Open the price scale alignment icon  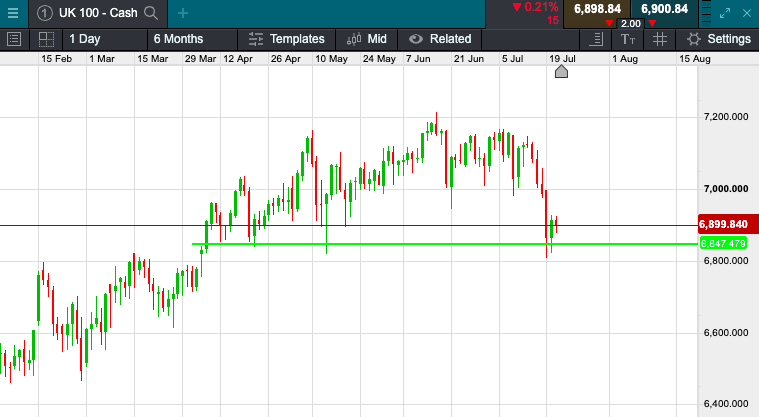[x=596, y=39]
